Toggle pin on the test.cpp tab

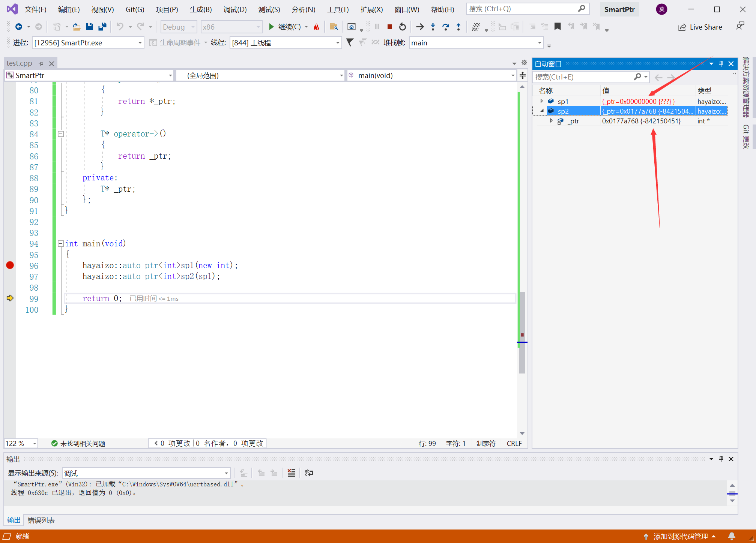(41, 64)
